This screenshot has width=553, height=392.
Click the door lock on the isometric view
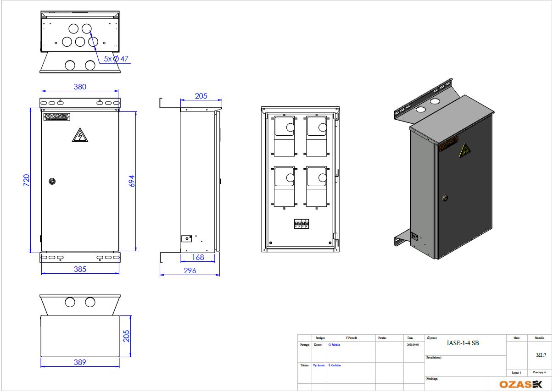[x=444, y=198]
